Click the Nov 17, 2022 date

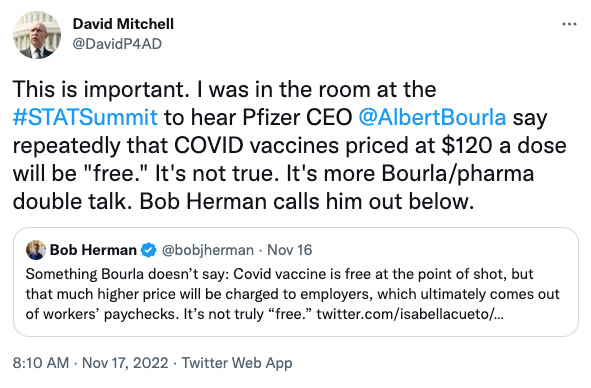tap(125, 363)
